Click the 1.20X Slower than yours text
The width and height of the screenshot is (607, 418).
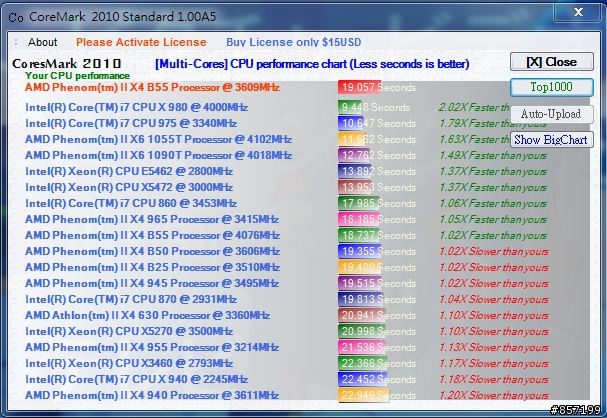(x=494, y=396)
